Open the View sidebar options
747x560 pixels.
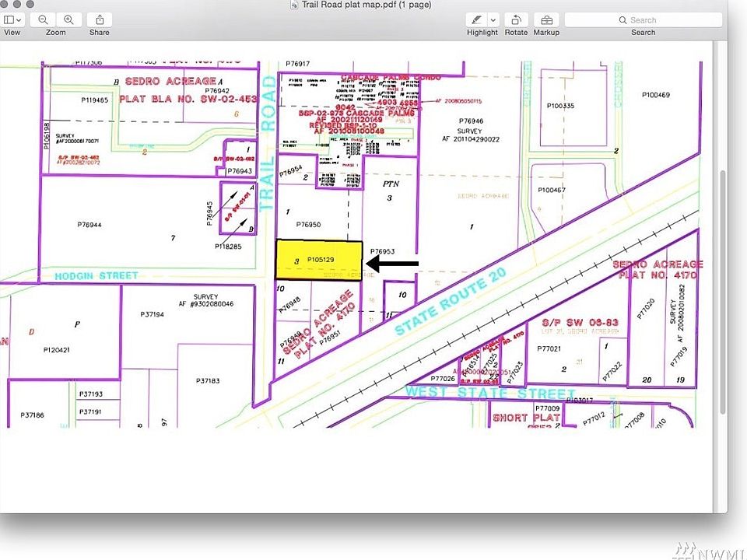point(12,20)
